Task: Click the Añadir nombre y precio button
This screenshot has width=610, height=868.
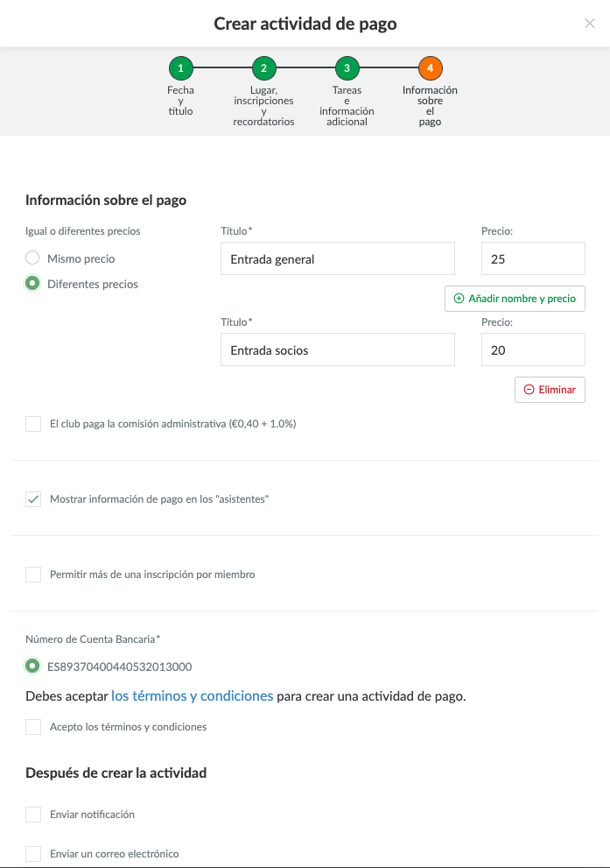Action: (515, 299)
